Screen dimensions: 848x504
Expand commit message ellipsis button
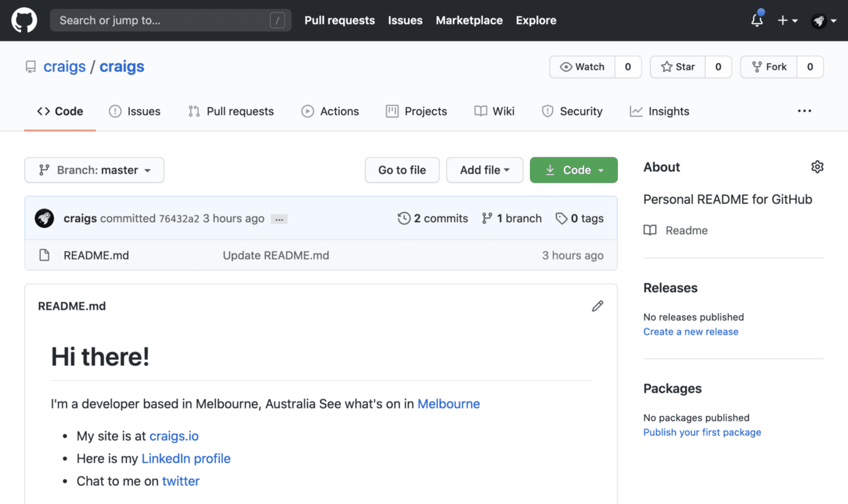coord(279,219)
